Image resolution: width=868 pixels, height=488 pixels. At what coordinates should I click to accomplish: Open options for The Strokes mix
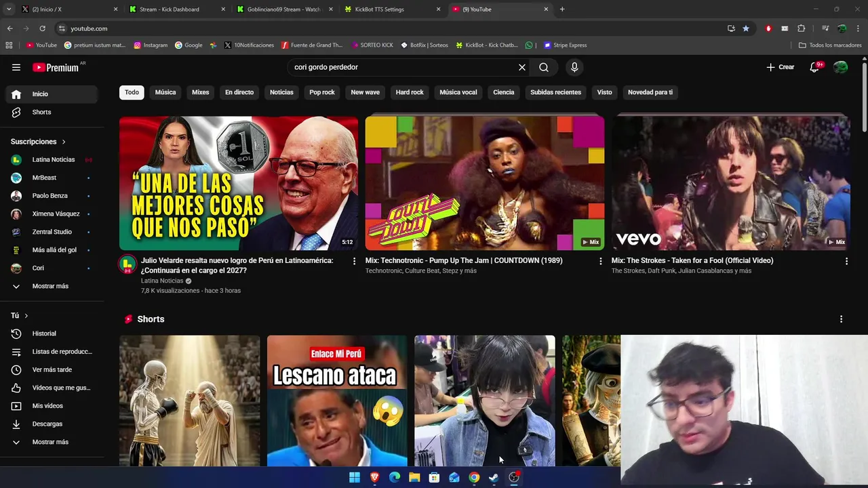pos(846,261)
